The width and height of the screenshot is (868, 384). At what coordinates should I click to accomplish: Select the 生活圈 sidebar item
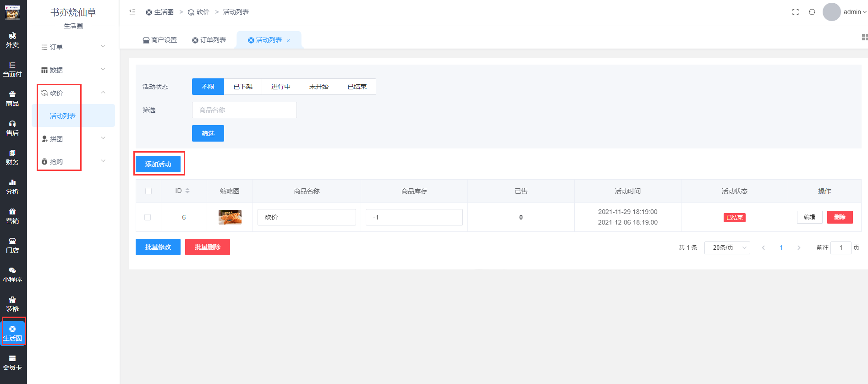pyautogui.click(x=12, y=334)
